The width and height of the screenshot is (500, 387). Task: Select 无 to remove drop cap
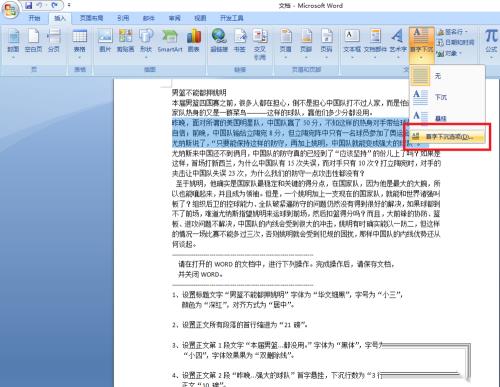(447, 76)
